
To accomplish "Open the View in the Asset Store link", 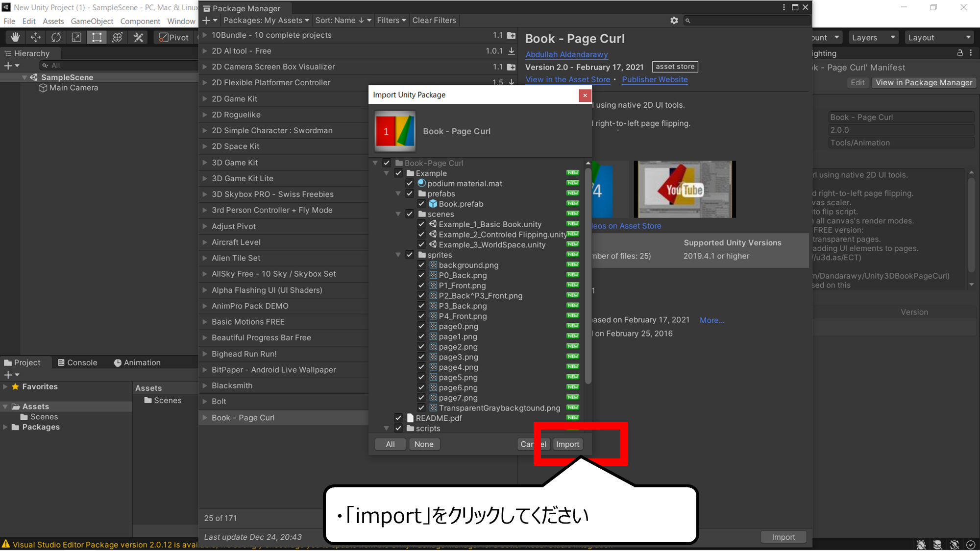I will pos(568,79).
